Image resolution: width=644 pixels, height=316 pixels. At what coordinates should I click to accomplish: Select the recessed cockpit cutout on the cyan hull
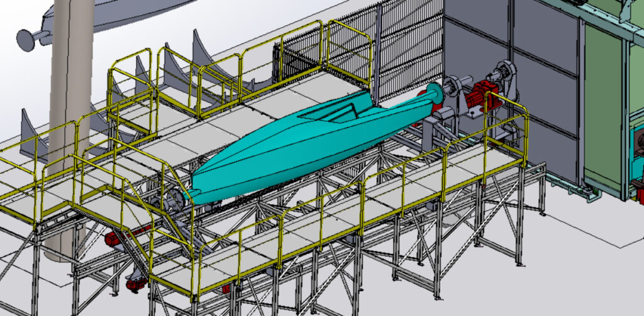pyautogui.click(x=340, y=114)
